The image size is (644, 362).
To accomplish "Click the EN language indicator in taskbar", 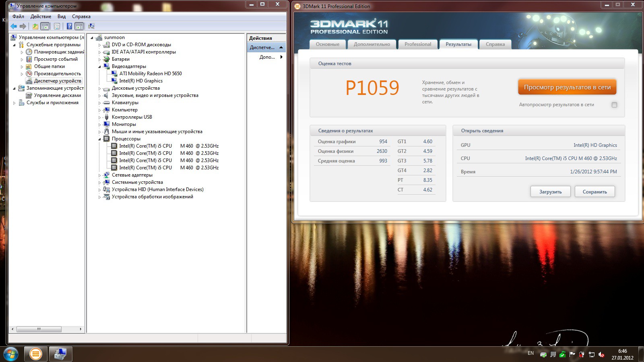I will tap(530, 353).
